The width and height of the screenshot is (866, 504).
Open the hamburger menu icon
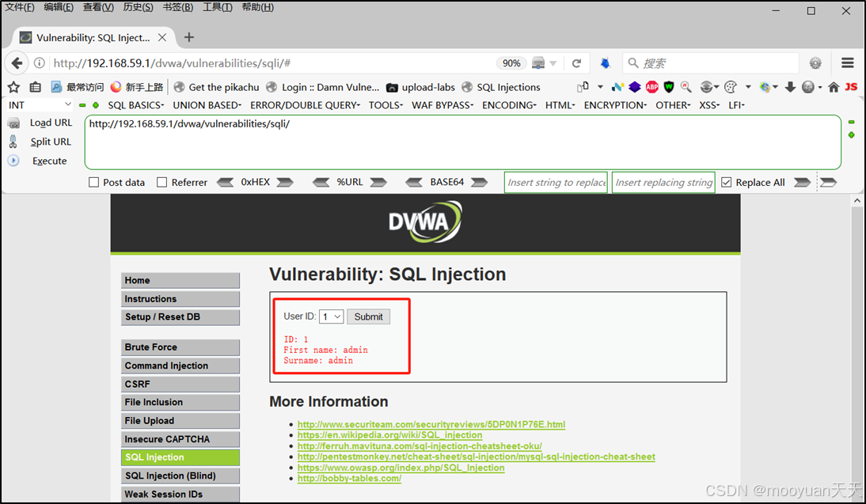point(848,63)
